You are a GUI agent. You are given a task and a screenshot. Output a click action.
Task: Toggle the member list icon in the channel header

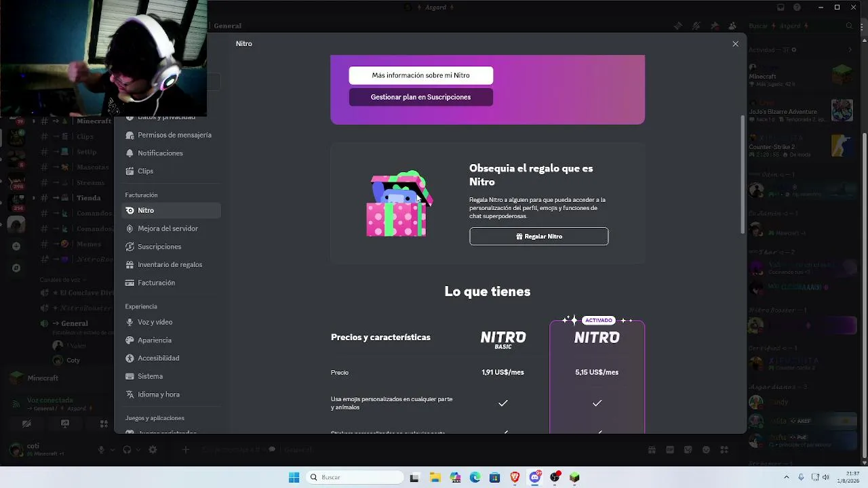[732, 26]
